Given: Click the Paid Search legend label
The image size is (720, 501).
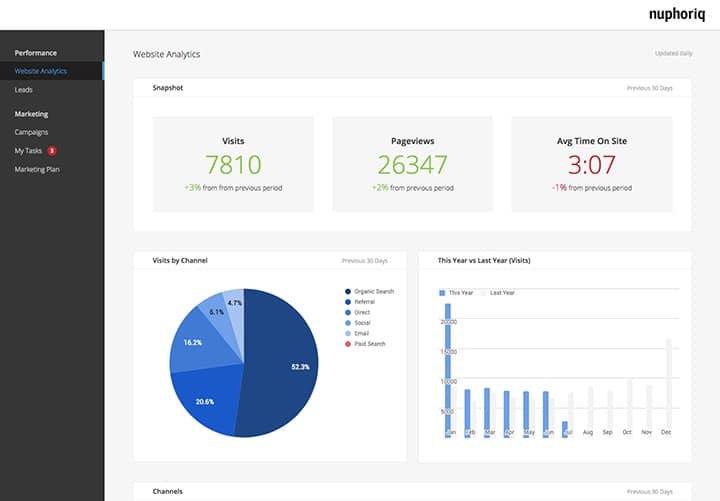Looking at the screenshot, I should [370, 344].
